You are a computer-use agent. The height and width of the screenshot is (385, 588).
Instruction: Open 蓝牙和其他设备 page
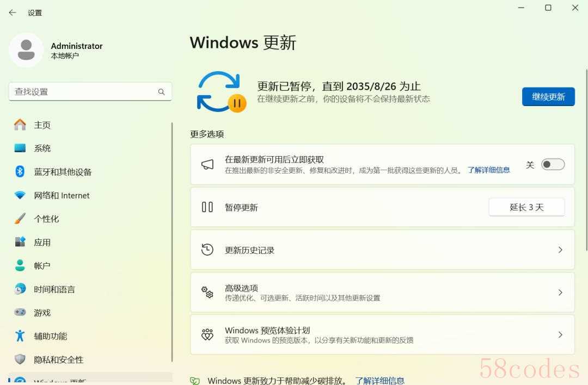pyautogui.click(x=90, y=171)
